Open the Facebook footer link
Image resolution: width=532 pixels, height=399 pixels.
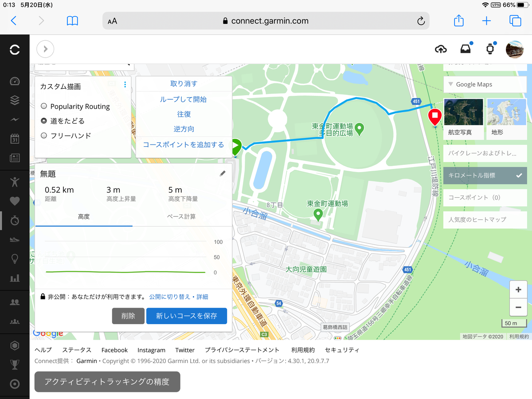[114, 350]
